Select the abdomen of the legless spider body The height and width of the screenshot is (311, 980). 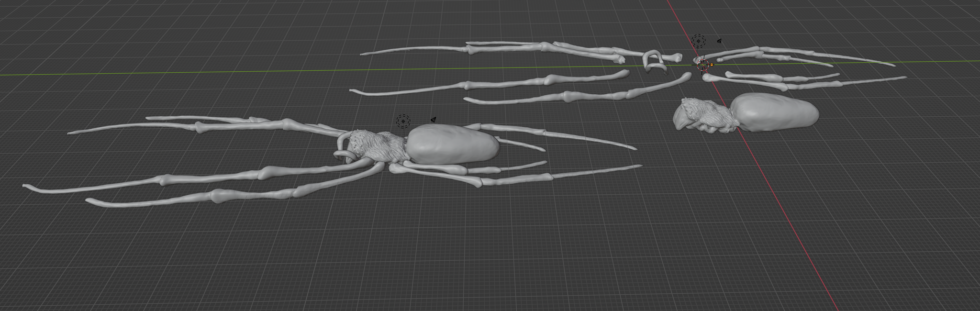pyautogui.click(x=773, y=112)
